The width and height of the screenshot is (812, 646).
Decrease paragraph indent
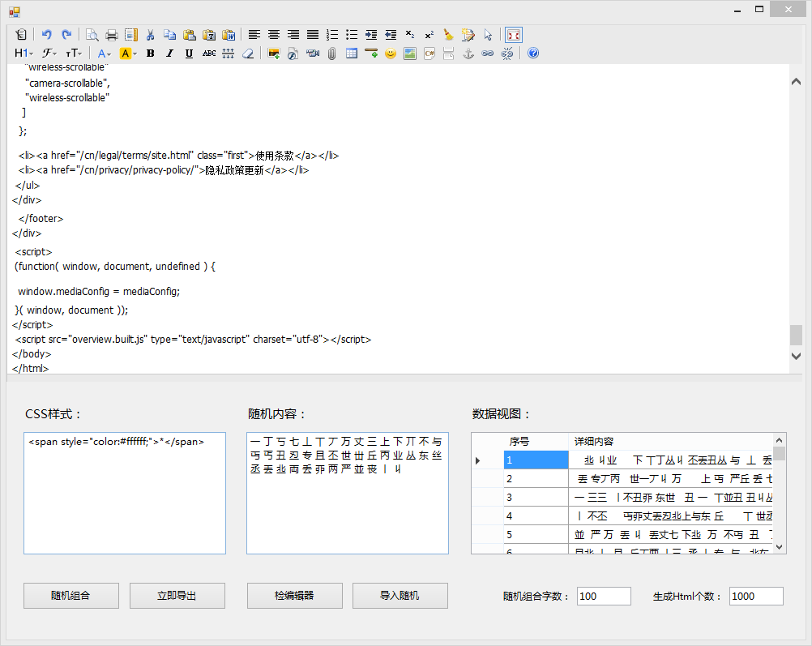391,35
